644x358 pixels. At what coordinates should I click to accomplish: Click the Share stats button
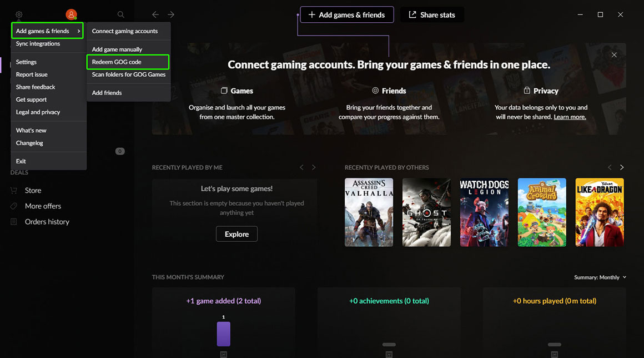point(432,14)
